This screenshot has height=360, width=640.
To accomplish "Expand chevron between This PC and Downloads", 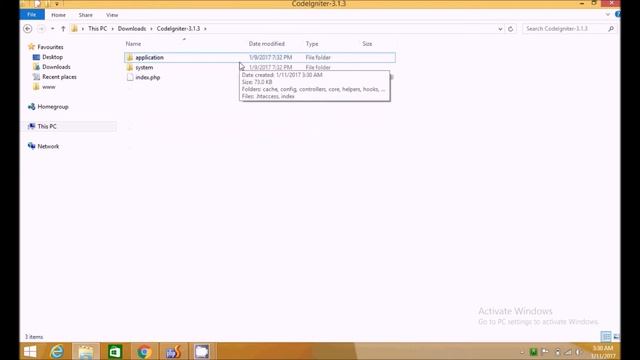I will pyautogui.click(x=113, y=29).
